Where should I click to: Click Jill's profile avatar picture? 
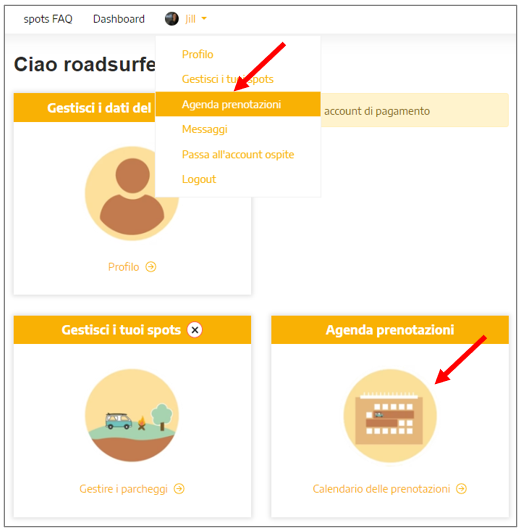[x=172, y=19]
